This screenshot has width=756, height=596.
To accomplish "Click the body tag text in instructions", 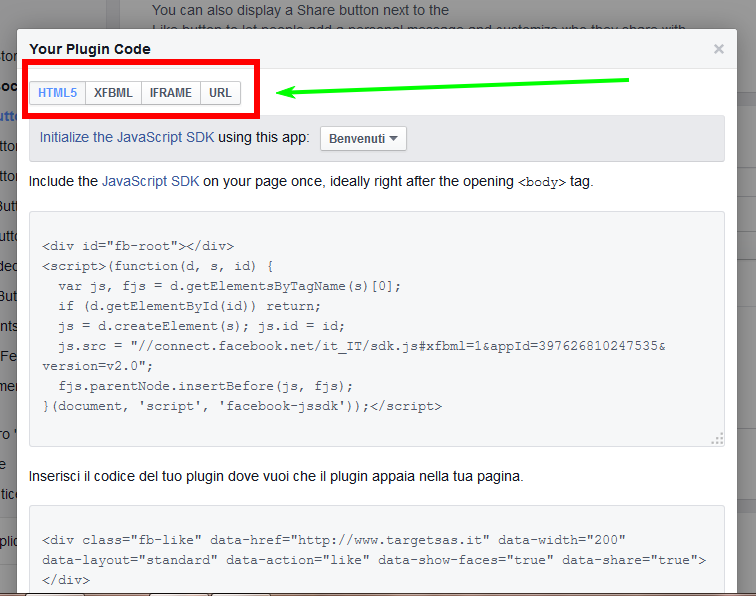I will click(x=541, y=182).
